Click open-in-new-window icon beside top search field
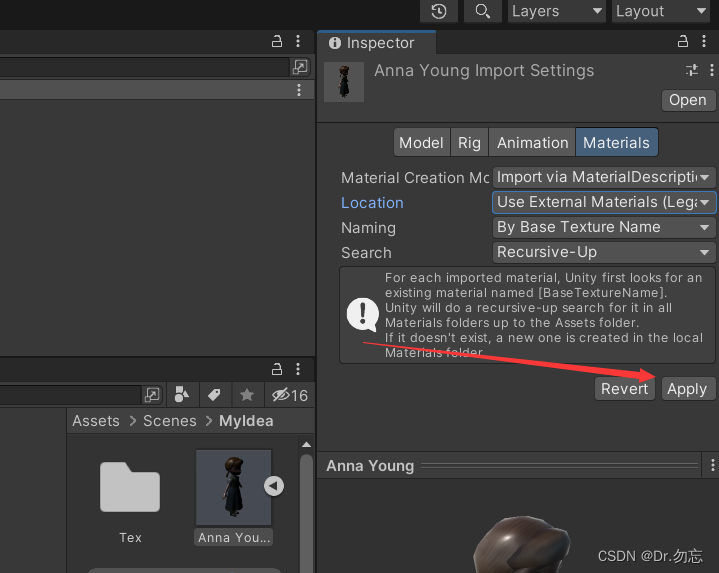This screenshot has height=573, width=719. 300,67
